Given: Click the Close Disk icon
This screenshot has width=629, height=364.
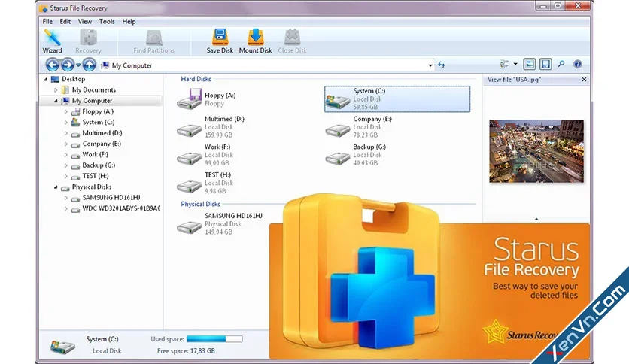Looking at the screenshot, I should (x=293, y=41).
